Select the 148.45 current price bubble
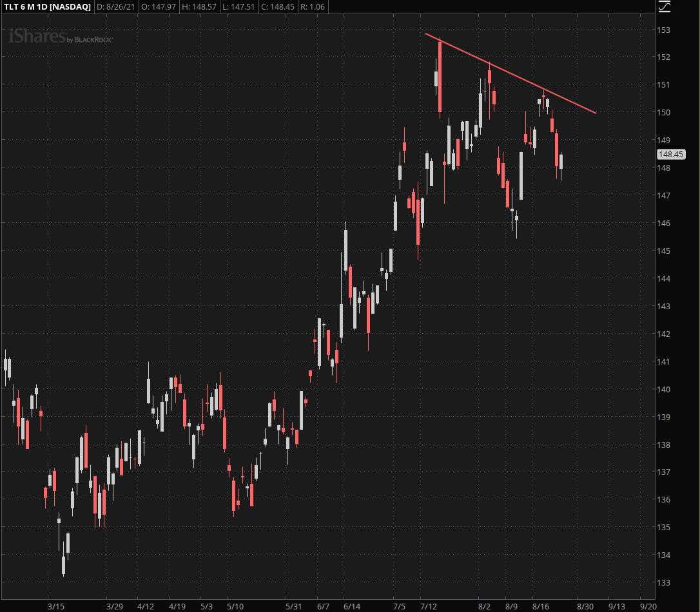Viewport: 700px width, 612px height. (x=671, y=155)
